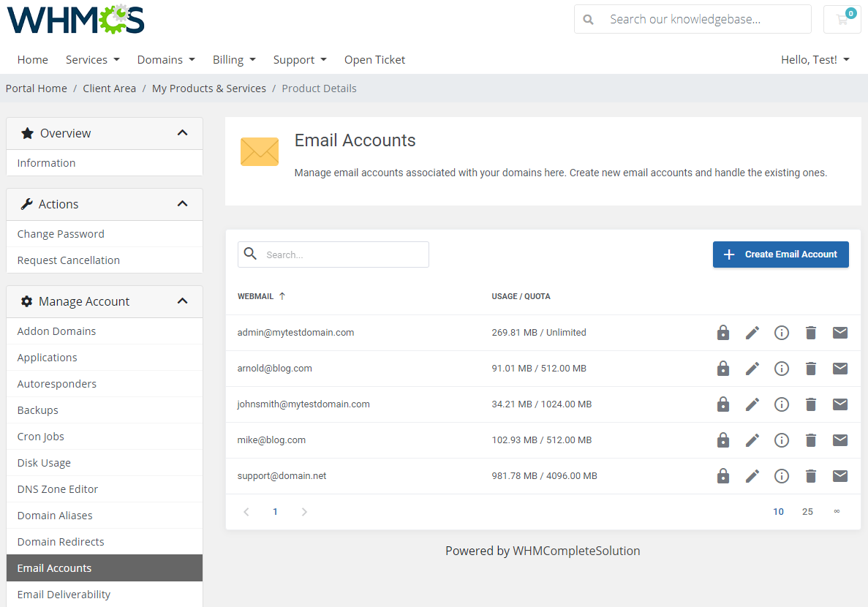Switch pagination to show 25 entries
The width and height of the screenshot is (868, 607).
tap(807, 511)
